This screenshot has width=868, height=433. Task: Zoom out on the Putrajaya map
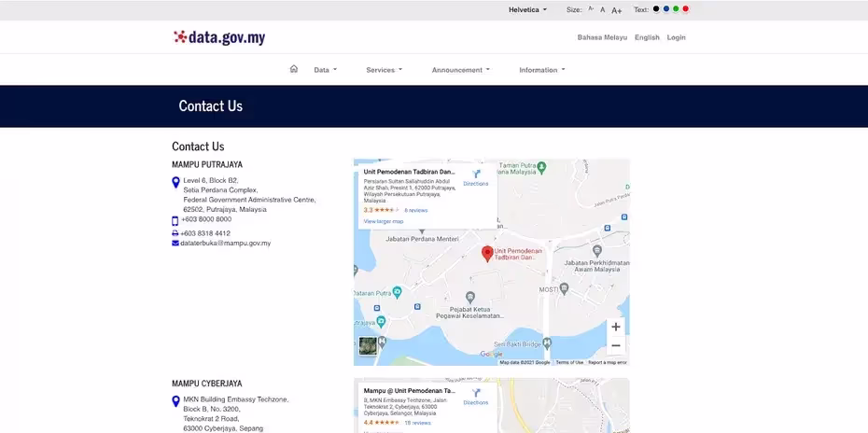point(615,345)
